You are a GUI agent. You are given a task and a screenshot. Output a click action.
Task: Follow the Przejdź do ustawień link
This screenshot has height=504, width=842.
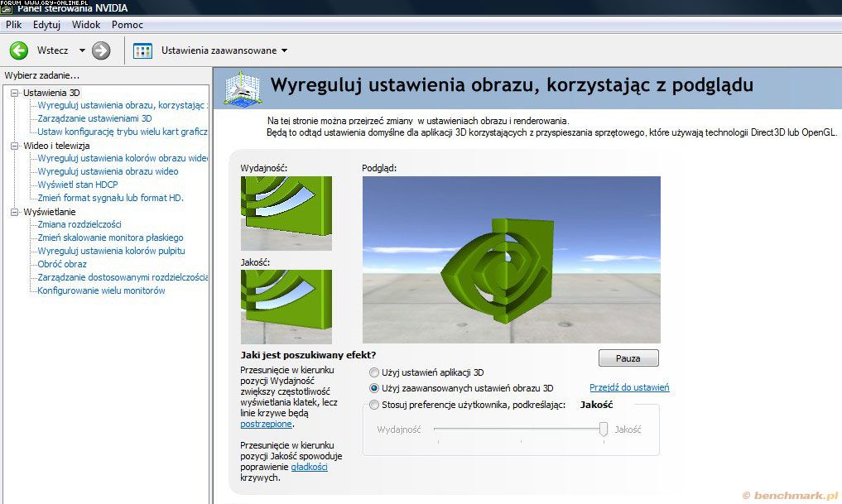pos(629,387)
